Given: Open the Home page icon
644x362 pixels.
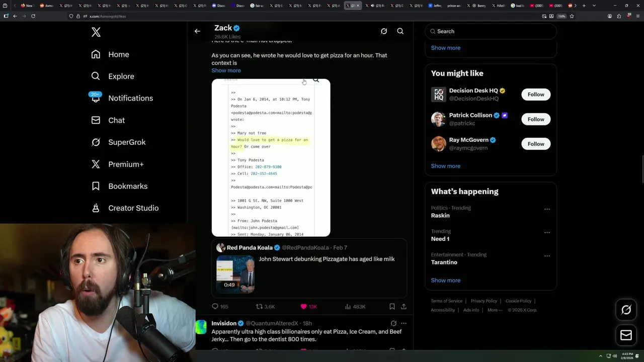Looking at the screenshot, I should click(x=96, y=54).
